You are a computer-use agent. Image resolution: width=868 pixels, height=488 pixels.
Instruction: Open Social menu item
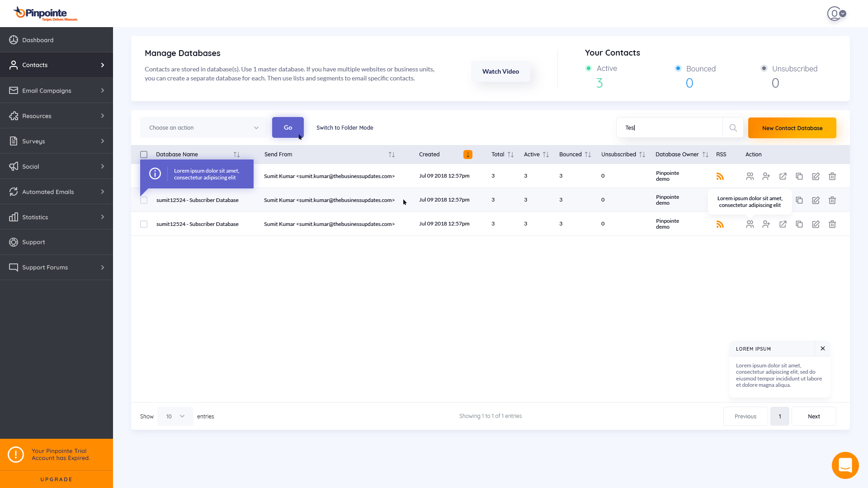(57, 166)
